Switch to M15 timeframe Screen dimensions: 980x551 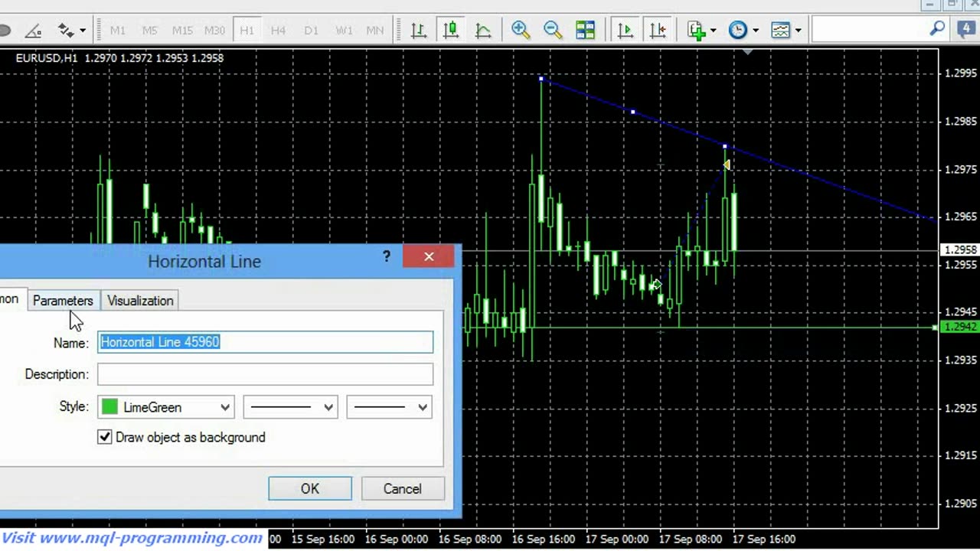[182, 31]
